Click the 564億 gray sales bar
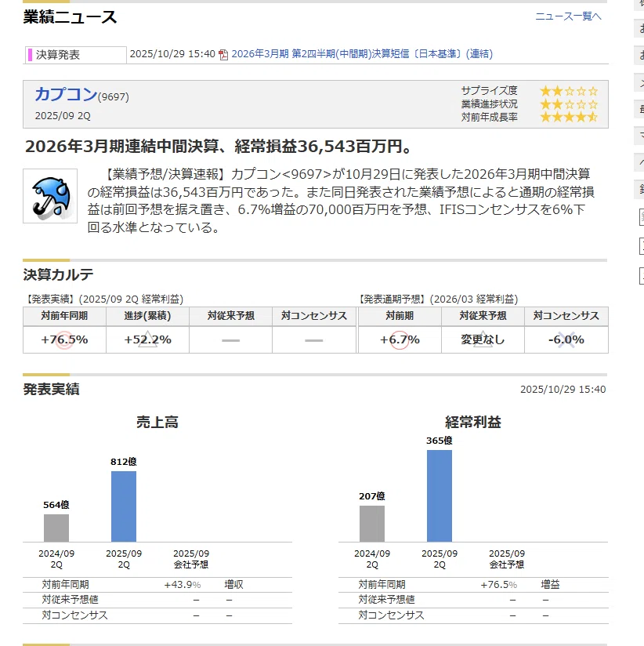644x646 pixels. pos(56,528)
